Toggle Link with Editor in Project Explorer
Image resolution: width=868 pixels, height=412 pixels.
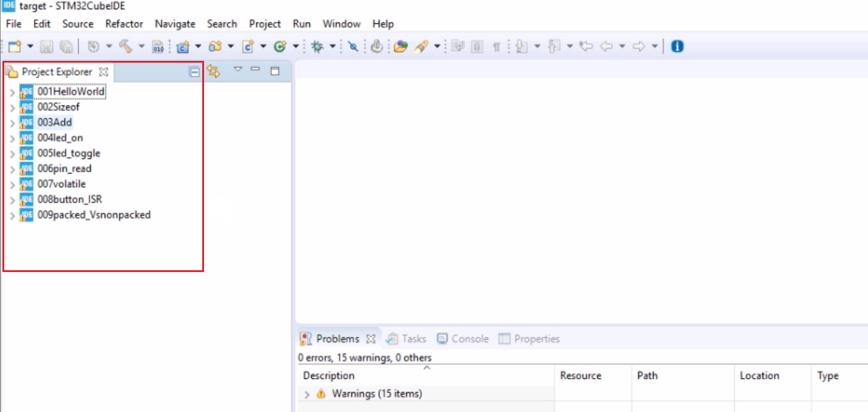pos(213,72)
